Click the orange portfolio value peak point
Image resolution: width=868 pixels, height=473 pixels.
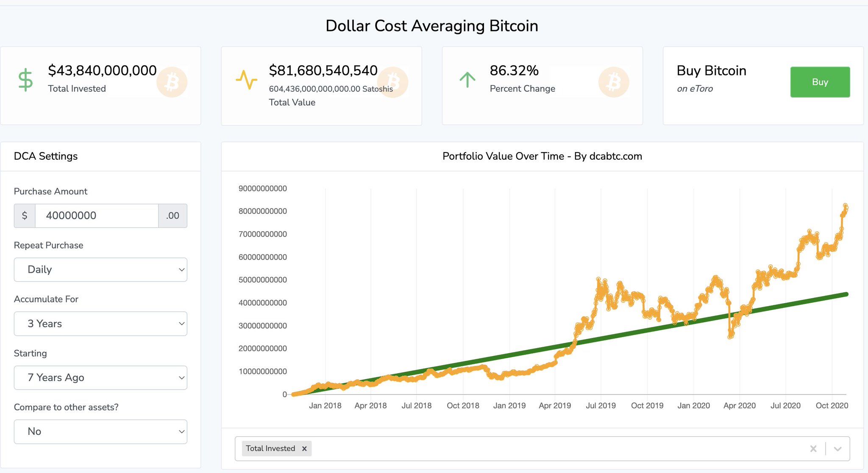(x=845, y=205)
